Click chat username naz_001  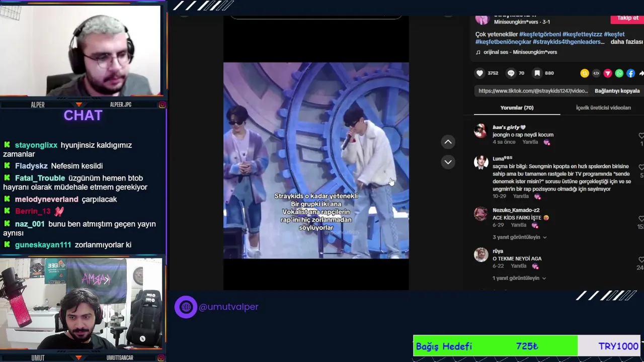point(30,224)
